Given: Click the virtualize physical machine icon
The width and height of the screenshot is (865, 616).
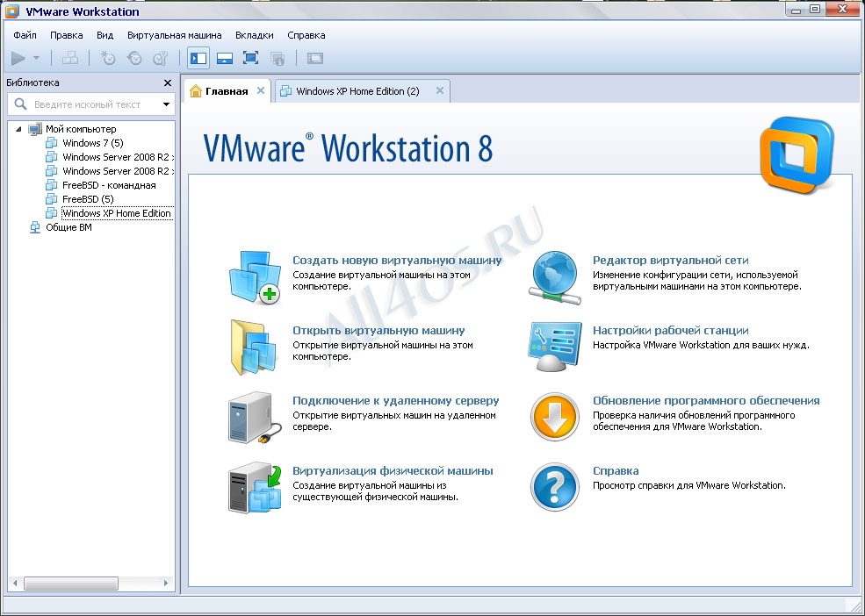Looking at the screenshot, I should [255, 488].
